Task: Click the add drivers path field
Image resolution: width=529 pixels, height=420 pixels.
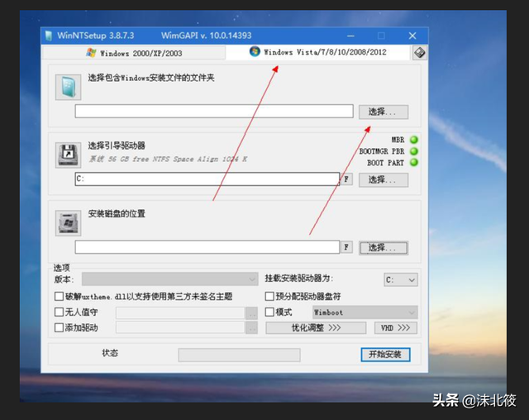Action: (x=180, y=327)
